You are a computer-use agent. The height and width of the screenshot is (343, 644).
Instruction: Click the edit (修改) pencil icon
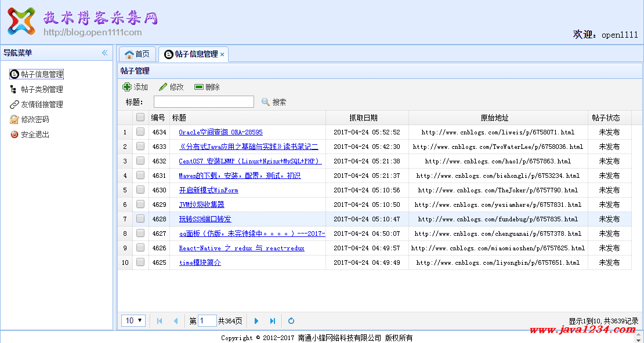click(163, 87)
